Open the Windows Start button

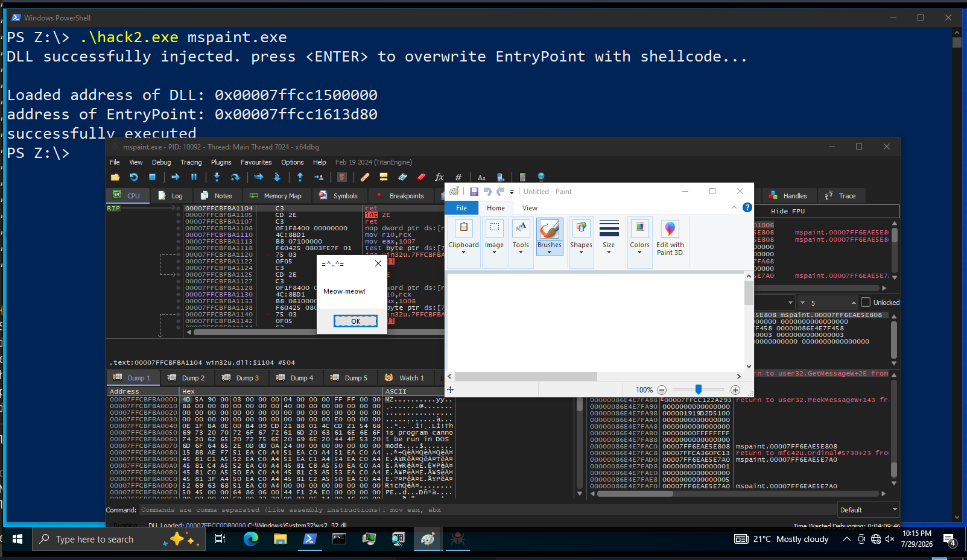(17, 539)
